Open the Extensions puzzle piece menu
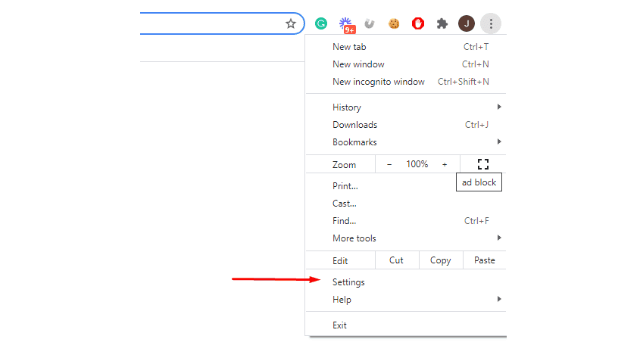Screen dimensions: 640x364 [x=442, y=23]
